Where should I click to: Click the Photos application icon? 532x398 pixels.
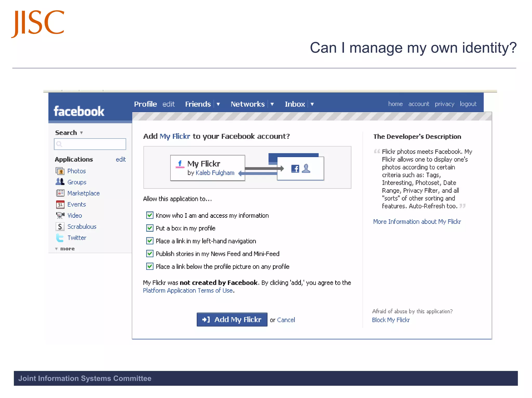pos(60,171)
